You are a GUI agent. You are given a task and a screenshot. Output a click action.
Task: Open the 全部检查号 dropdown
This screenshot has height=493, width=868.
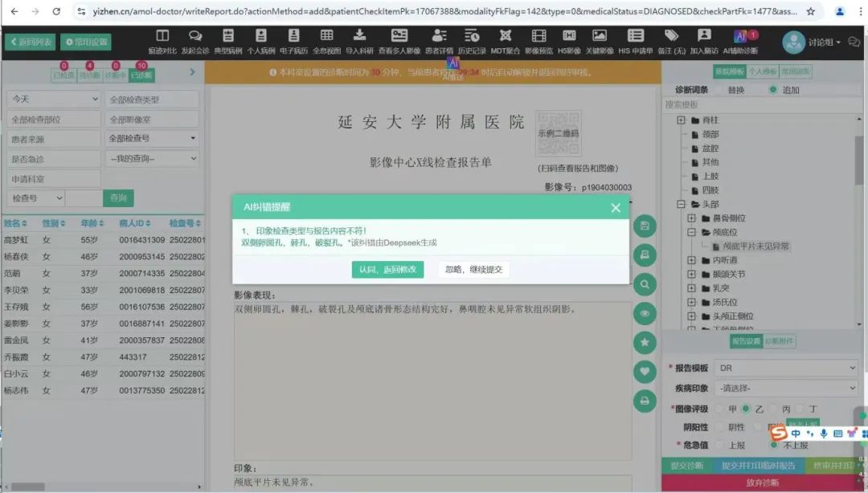pos(152,138)
